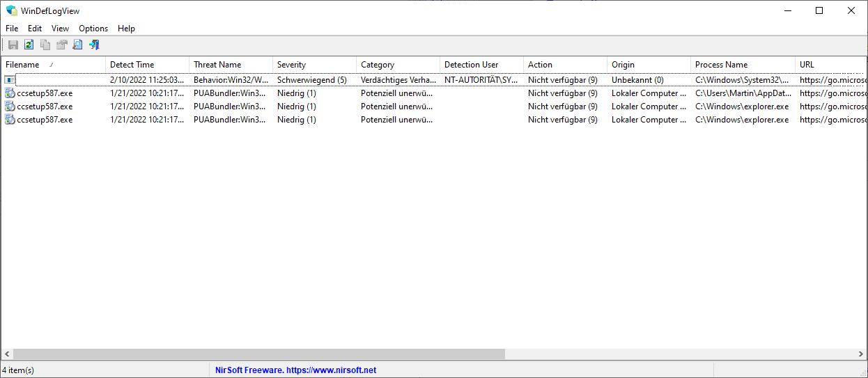Click the Copy Selected Items toolbar icon
The image size is (868, 378).
click(x=45, y=45)
